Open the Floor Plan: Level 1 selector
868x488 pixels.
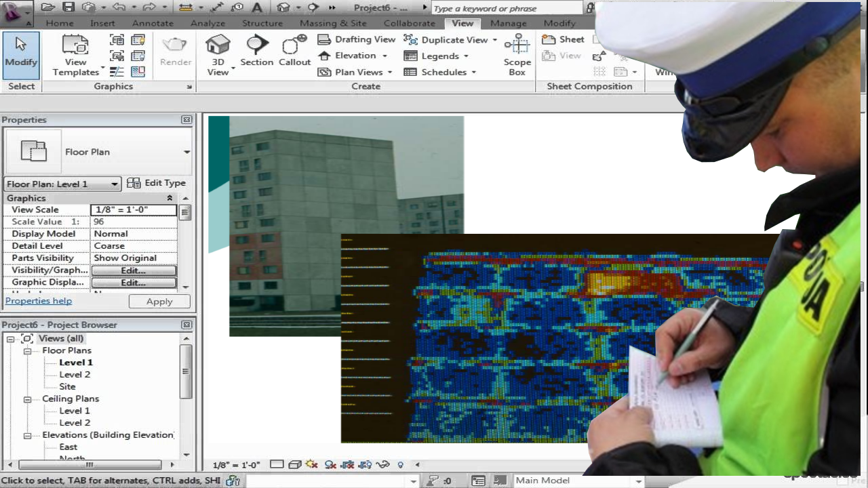point(62,184)
